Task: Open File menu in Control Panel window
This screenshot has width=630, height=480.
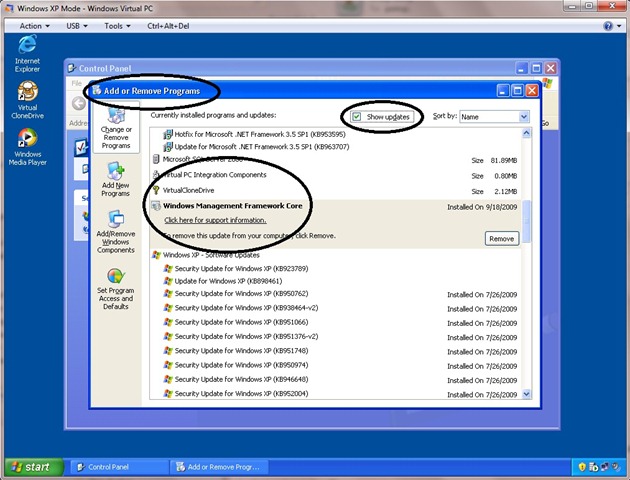Action: pyautogui.click(x=76, y=83)
